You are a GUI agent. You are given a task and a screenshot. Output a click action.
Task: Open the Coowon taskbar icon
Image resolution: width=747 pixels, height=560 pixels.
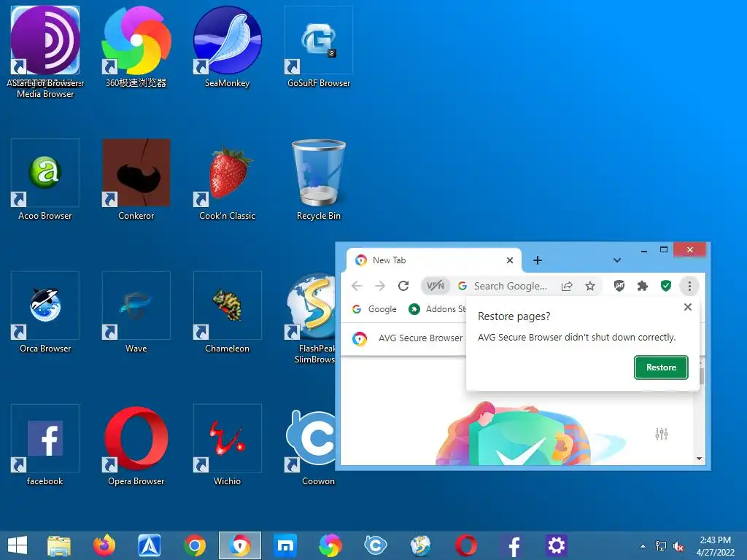(x=376, y=545)
